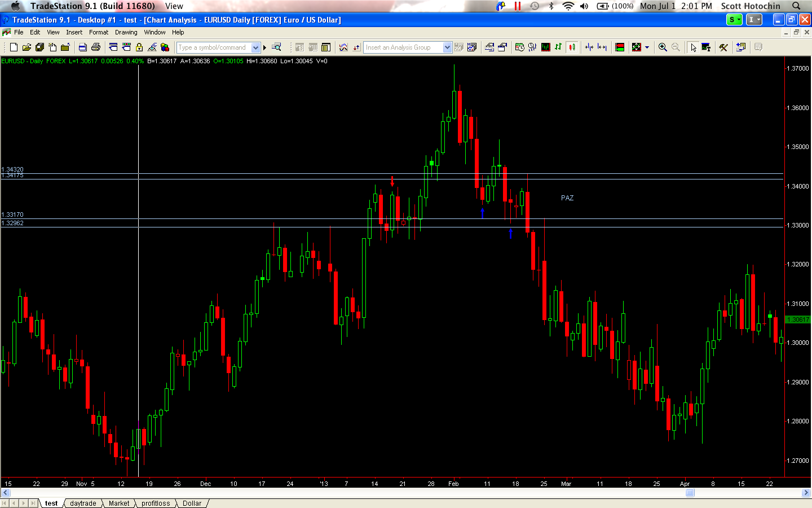Open the Format menu
This screenshot has width=812, height=508.
pos(98,32)
